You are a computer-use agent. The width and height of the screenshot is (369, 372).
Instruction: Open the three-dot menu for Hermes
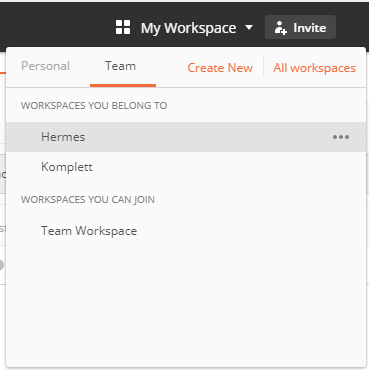point(341,137)
